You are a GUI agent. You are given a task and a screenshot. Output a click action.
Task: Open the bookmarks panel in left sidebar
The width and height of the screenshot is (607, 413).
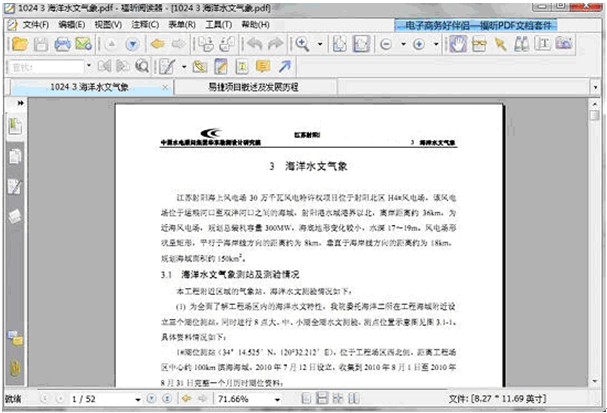[16, 125]
